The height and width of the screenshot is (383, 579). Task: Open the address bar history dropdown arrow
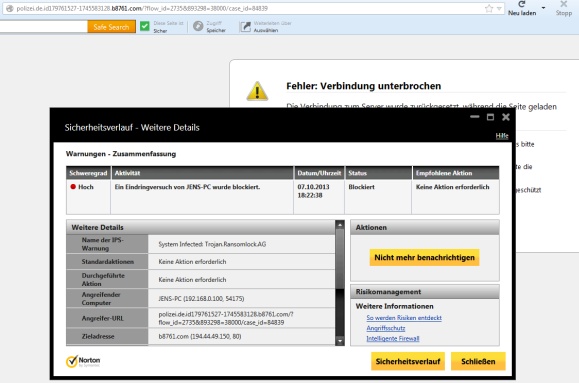point(499,8)
